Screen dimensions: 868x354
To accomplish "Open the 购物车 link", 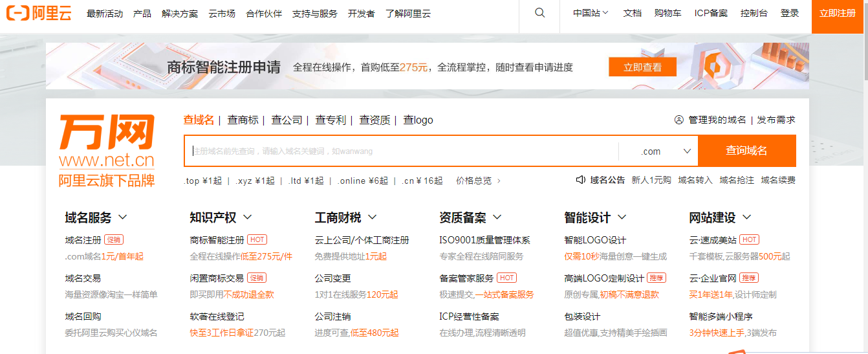I will 667,13.
